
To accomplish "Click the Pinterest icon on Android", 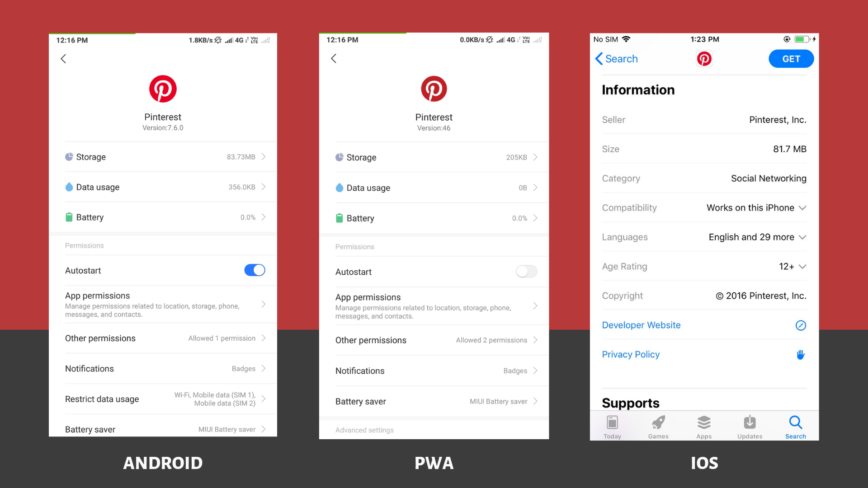I will click(161, 89).
